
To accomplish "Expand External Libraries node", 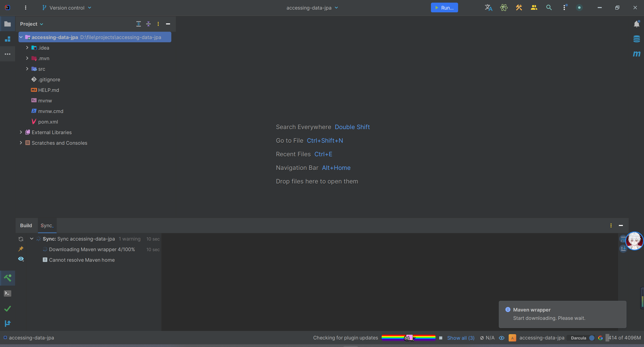I will pos(21,132).
